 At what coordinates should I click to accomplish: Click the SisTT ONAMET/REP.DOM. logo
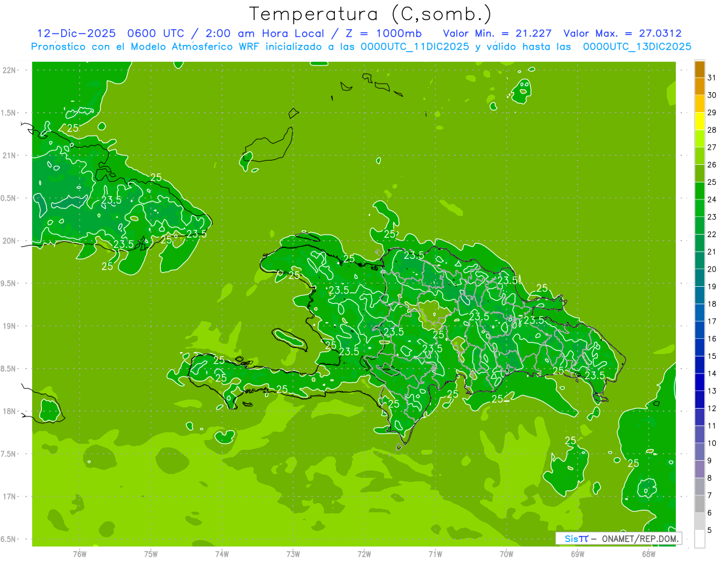click(619, 538)
